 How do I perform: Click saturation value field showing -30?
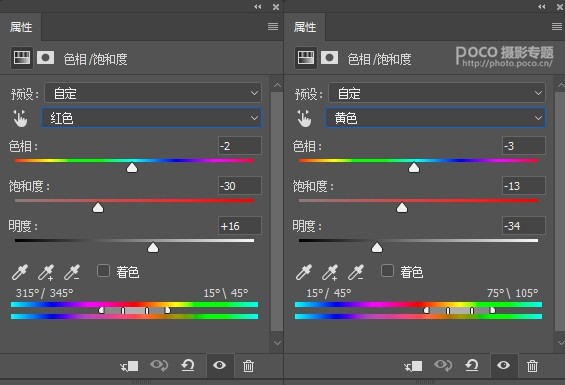(x=240, y=186)
